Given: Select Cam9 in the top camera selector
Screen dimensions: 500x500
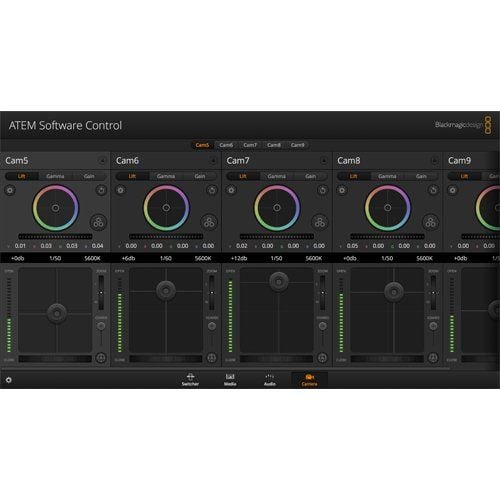Looking at the screenshot, I should (x=297, y=145).
